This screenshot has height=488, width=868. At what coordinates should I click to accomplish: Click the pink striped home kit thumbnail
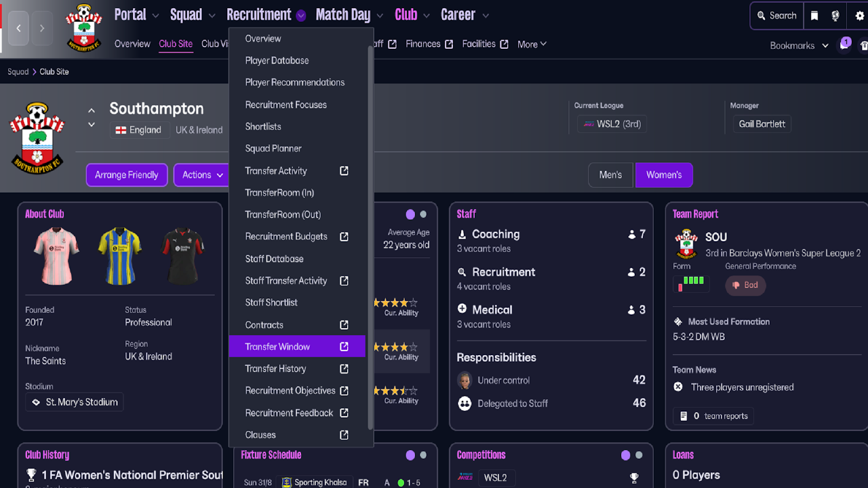pyautogui.click(x=56, y=256)
